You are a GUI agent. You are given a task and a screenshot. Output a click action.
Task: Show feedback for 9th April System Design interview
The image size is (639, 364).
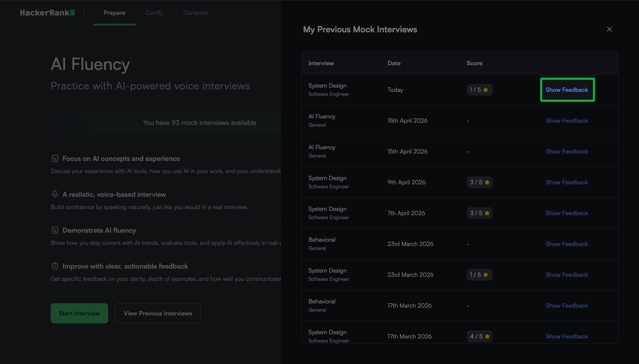pyautogui.click(x=567, y=182)
